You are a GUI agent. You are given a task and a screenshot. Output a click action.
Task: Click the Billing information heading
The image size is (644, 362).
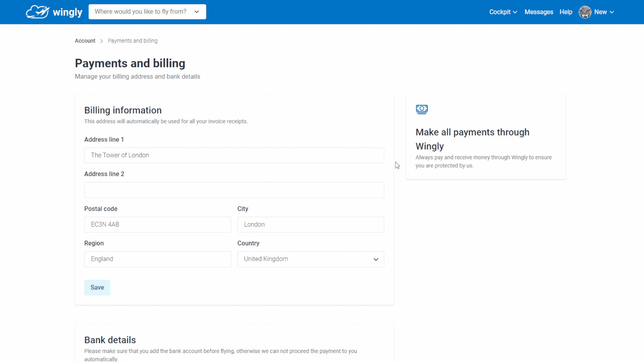123,110
